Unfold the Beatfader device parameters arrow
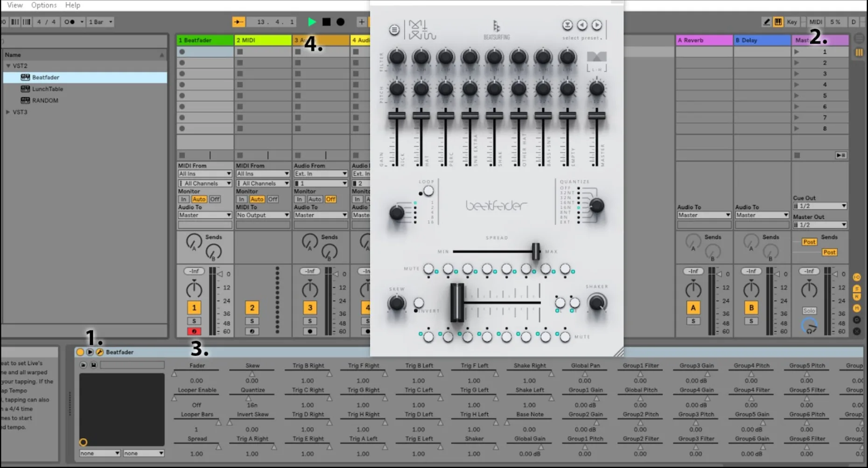This screenshot has height=468, width=868. 90,352
